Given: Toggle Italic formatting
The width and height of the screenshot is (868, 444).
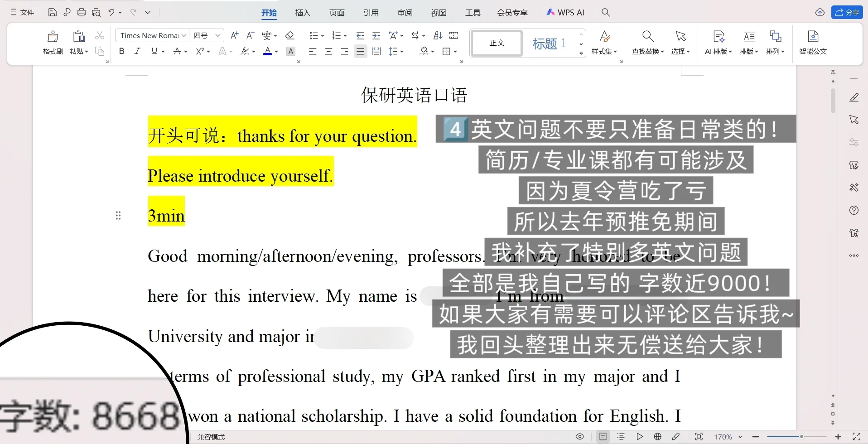Looking at the screenshot, I should (137, 51).
